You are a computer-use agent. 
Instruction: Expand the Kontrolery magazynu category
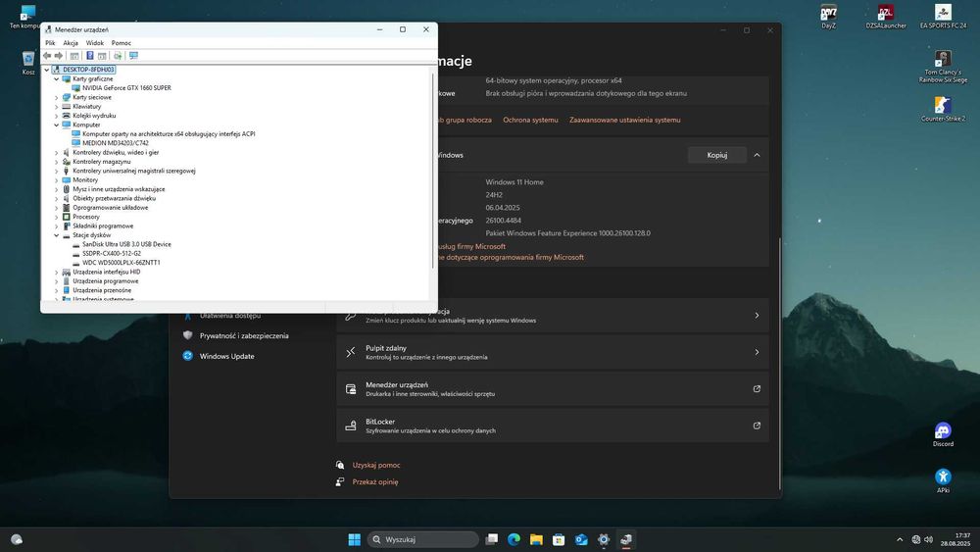click(56, 162)
